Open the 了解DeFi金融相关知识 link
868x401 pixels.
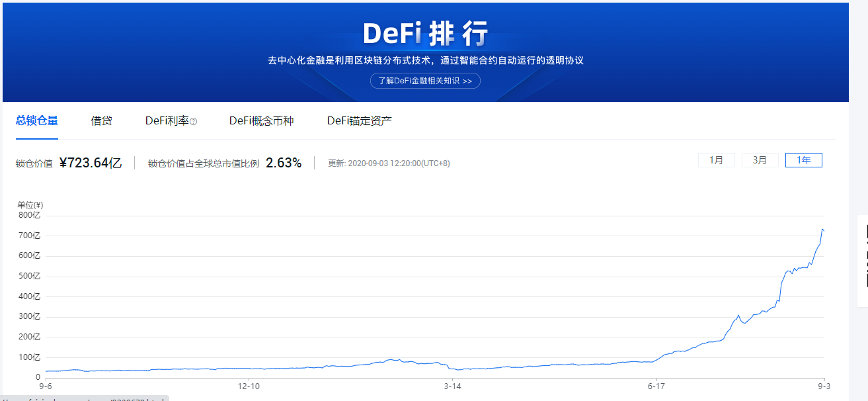point(425,81)
